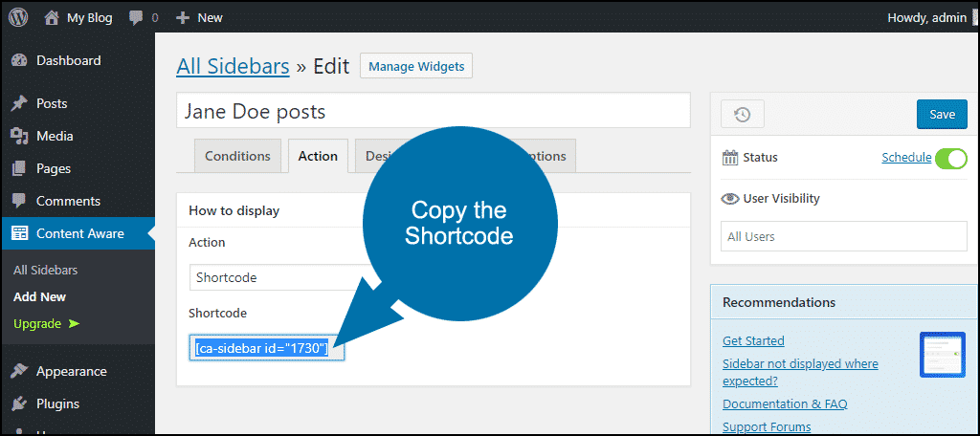Click the Content Aware menu icon
The image size is (980, 436).
(19, 233)
